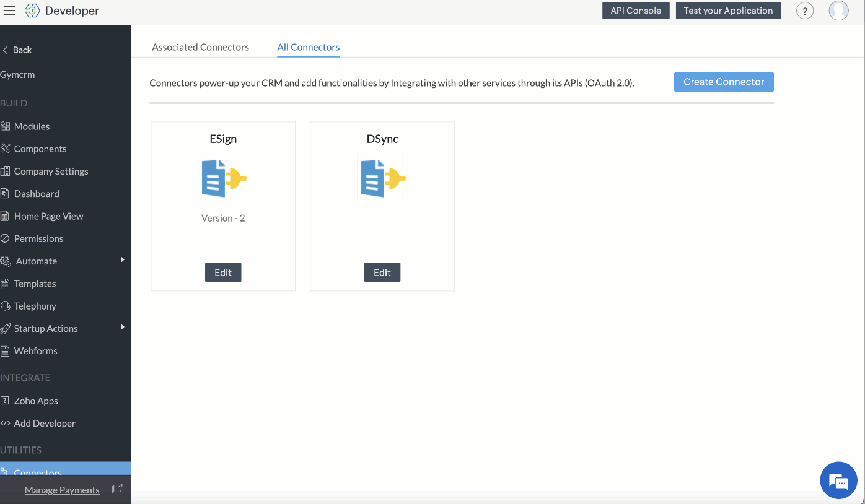Click the Company Settings building icon
Viewport: 865px width, 504px height.
(5, 171)
